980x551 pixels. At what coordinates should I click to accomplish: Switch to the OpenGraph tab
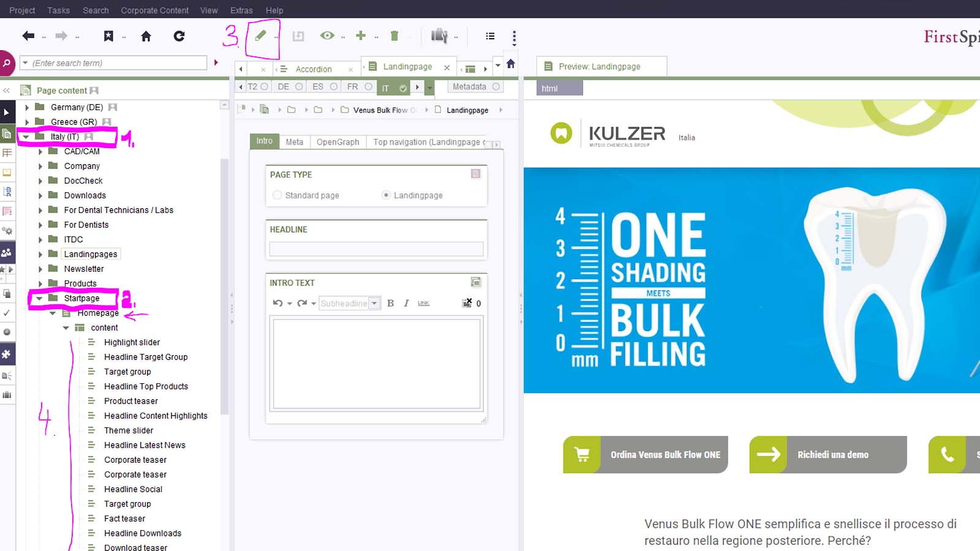click(338, 141)
